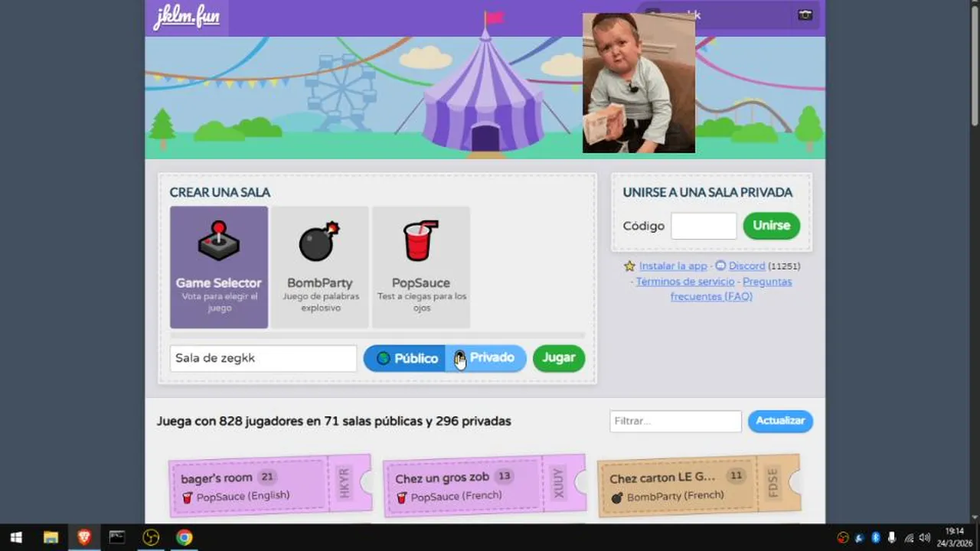This screenshot has width=980, height=551.
Task: Open the terminal window from the taskbar
Action: (x=117, y=537)
